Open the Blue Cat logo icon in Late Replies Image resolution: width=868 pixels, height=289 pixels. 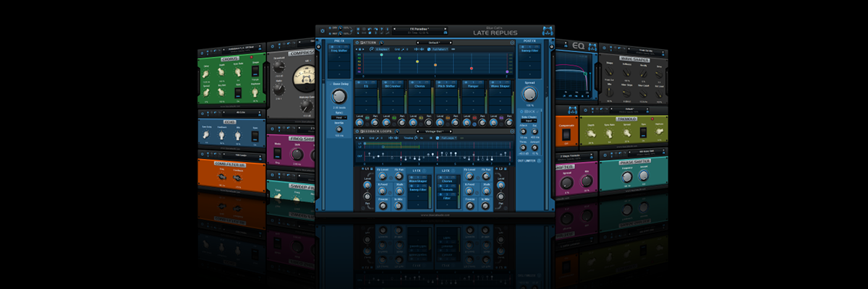point(547,31)
